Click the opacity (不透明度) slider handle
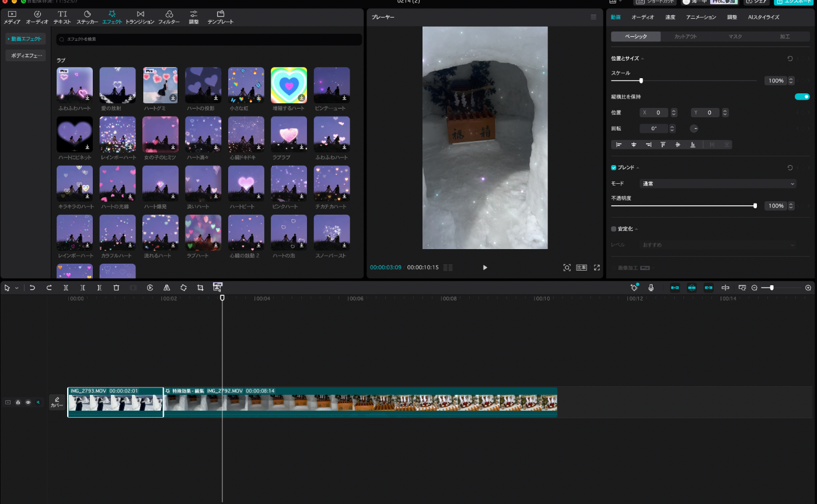This screenshot has width=817, height=504. click(x=755, y=206)
